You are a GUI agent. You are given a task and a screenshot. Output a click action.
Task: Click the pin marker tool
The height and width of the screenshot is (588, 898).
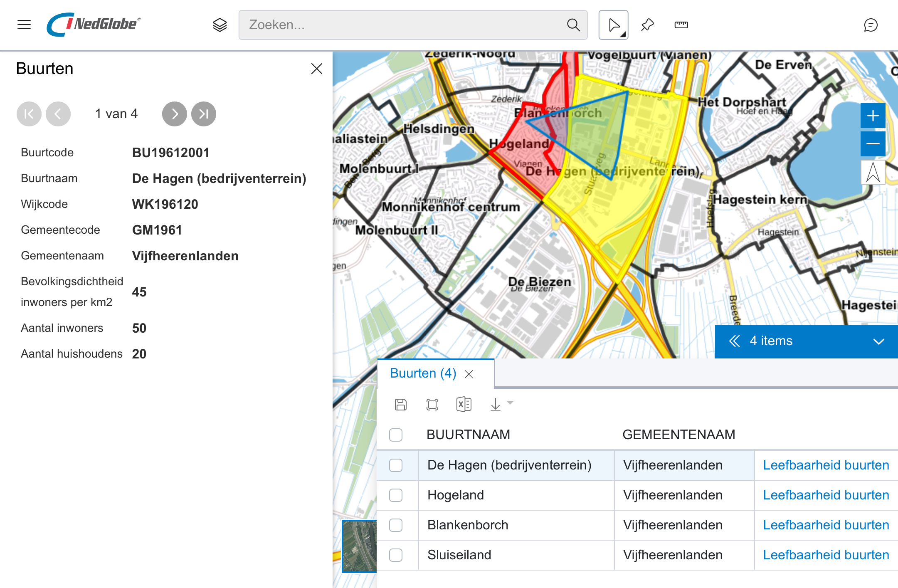pos(647,25)
